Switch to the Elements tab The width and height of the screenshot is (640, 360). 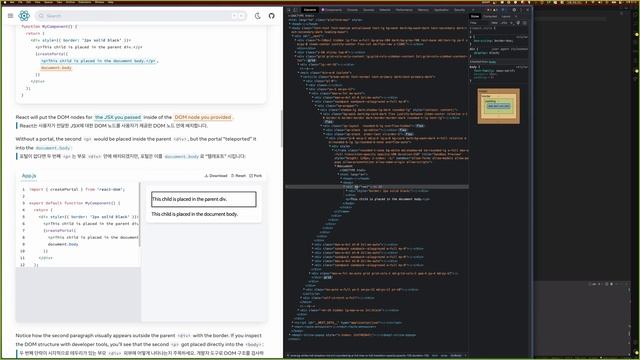click(310, 10)
